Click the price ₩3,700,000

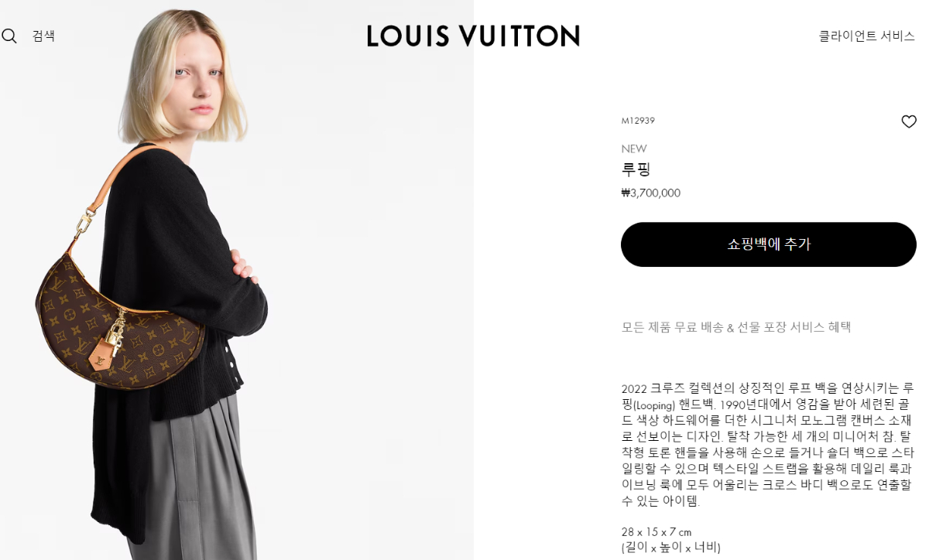pos(651,193)
